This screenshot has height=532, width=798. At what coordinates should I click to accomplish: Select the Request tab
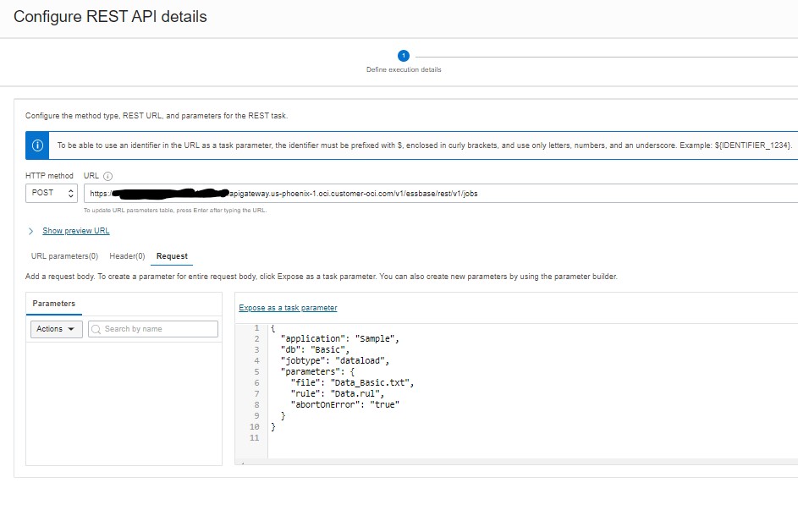click(174, 255)
